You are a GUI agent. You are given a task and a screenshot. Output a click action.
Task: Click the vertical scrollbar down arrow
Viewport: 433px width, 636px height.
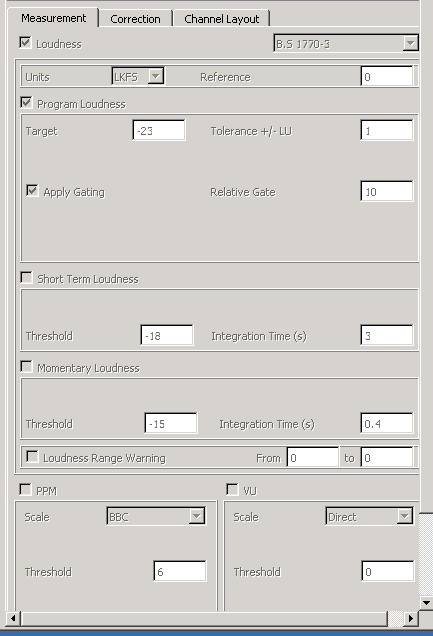[426, 603]
